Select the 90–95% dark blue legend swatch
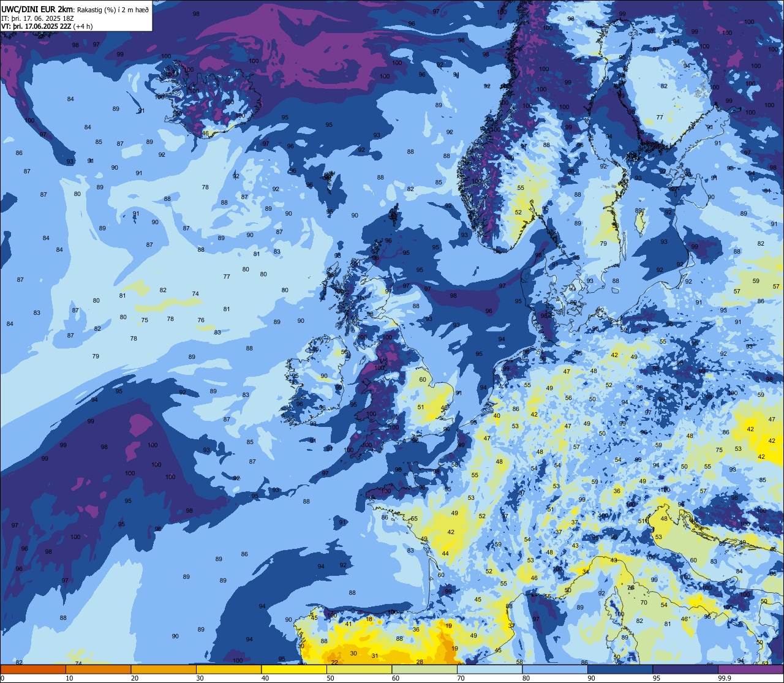The image size is (784, 683). tap(620, 669)
